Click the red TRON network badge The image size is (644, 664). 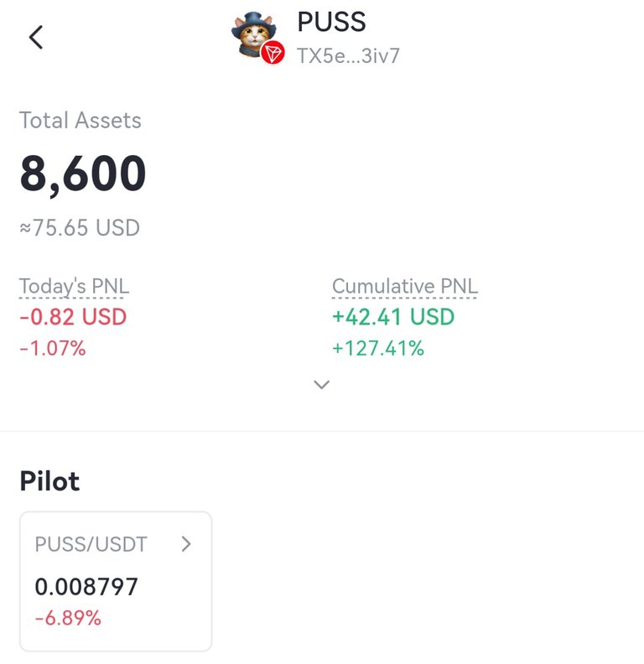[x=273, y=53]
